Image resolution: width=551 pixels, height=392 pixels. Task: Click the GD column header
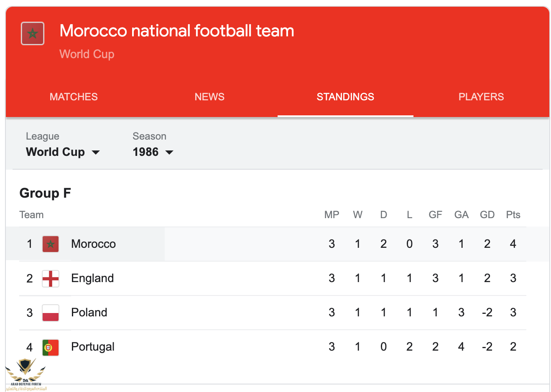pos(487,215)
